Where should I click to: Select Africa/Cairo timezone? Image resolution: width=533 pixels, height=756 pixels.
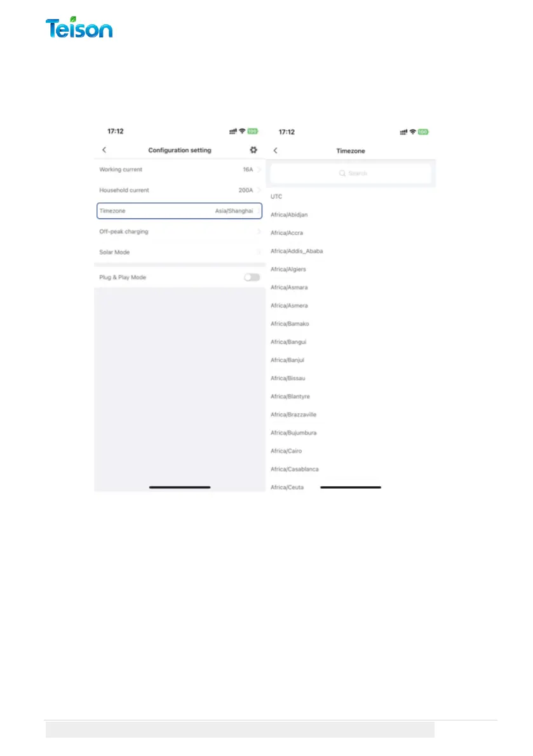click(286, 451)
